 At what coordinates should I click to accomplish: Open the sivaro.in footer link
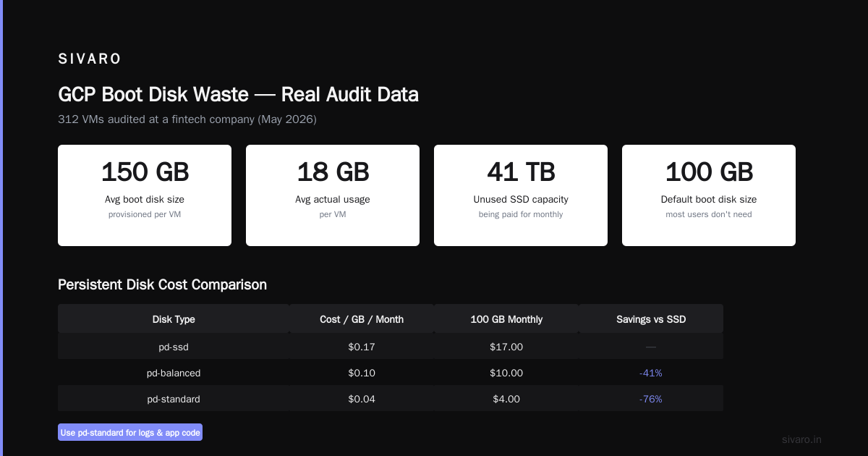pyautogui.click(x=802, y=439)
